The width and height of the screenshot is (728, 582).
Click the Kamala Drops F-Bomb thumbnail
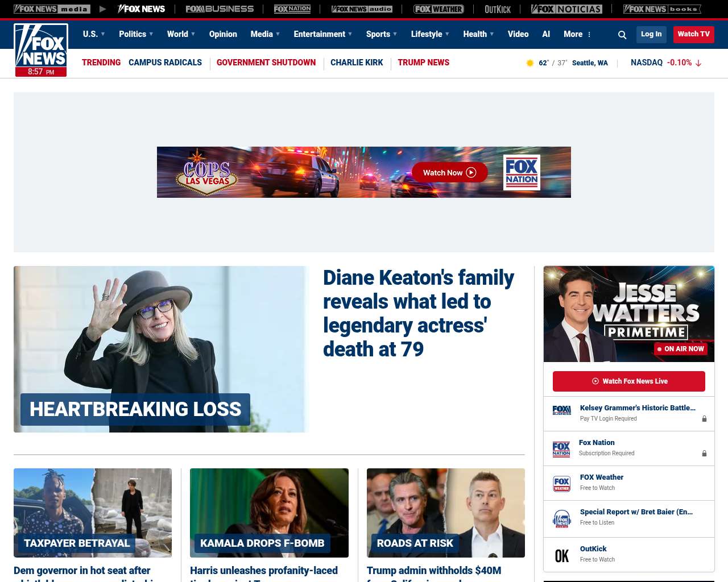(269, 512)
